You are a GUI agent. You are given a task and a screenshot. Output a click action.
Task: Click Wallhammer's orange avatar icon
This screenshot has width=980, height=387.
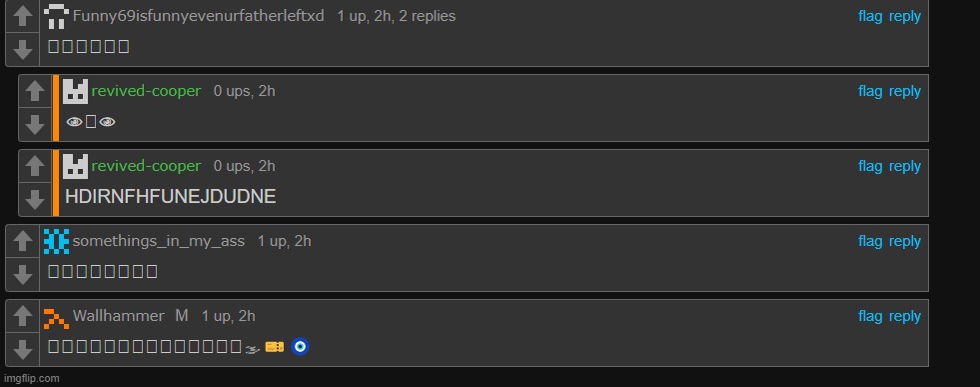(56, 317)
